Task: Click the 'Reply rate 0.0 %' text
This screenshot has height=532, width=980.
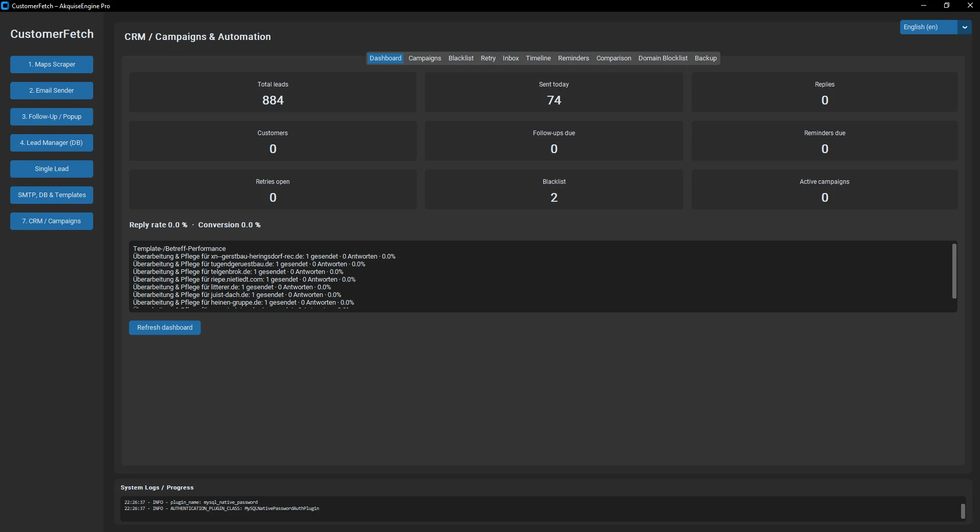Action: 158,225
